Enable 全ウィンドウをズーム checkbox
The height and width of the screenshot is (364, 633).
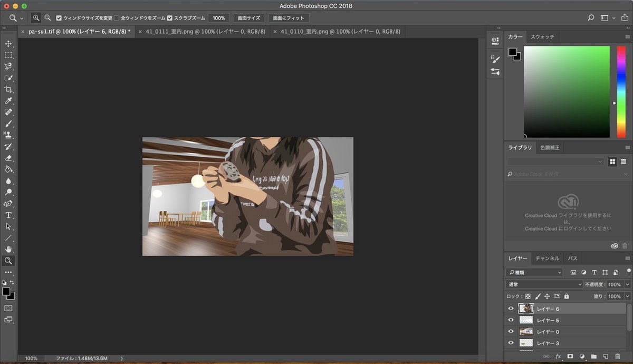(117, 18)
